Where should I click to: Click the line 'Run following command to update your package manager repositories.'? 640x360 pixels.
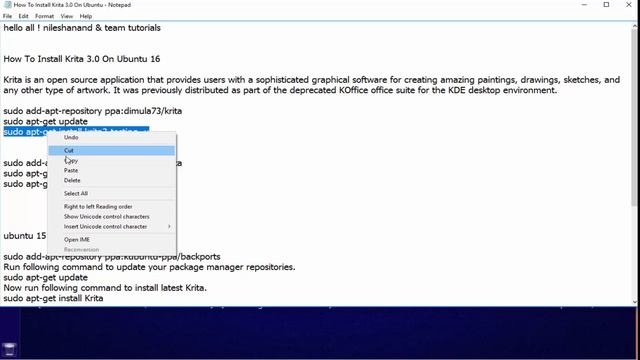pyautogui.click(x=149, y=267)
